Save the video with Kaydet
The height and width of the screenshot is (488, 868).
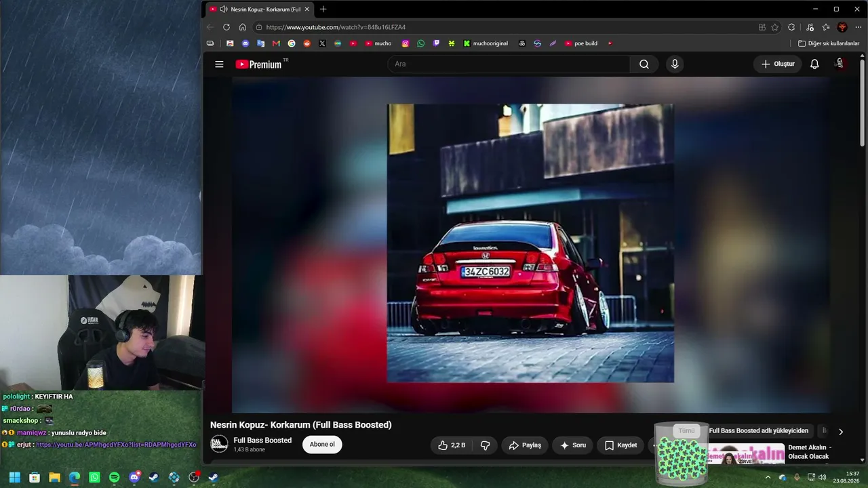(x=621, y=445)
